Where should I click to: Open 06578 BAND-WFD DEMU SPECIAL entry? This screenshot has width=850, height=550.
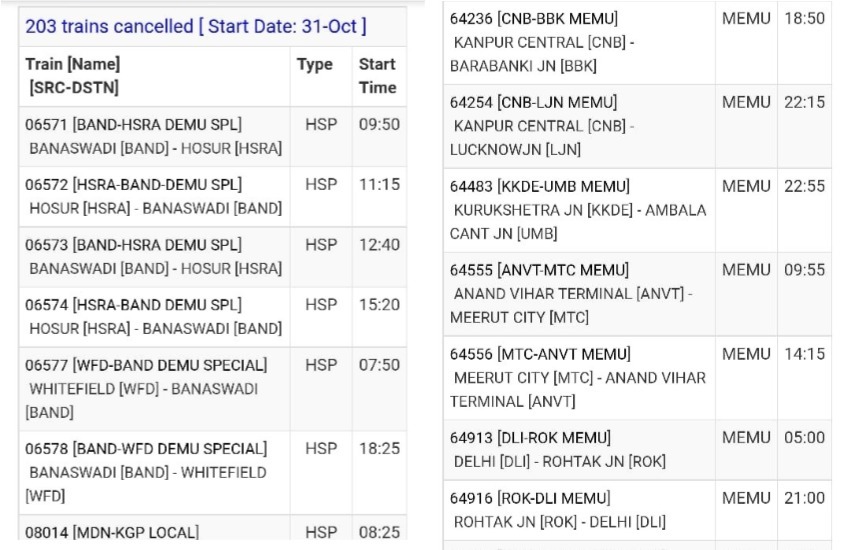coord(212,473)
